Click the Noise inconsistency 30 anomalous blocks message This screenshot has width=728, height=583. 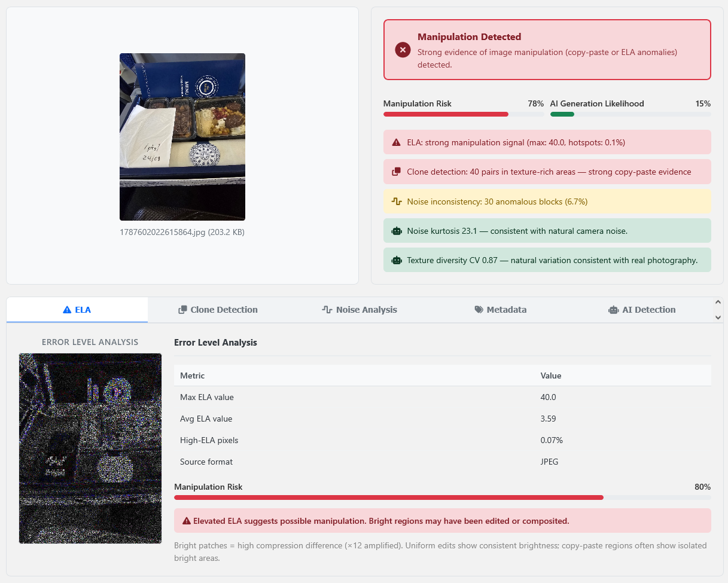pyautogui.click(x=547, y=202)
